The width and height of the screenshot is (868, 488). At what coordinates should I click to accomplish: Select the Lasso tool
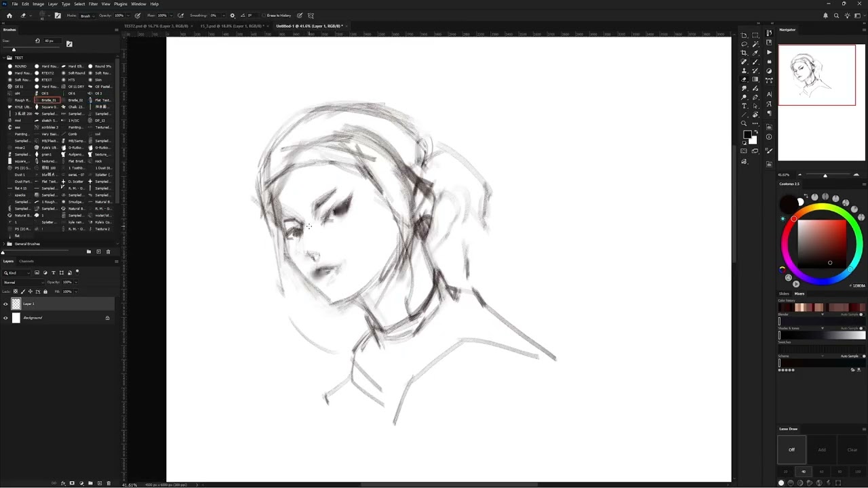click(x=744, y=44)
